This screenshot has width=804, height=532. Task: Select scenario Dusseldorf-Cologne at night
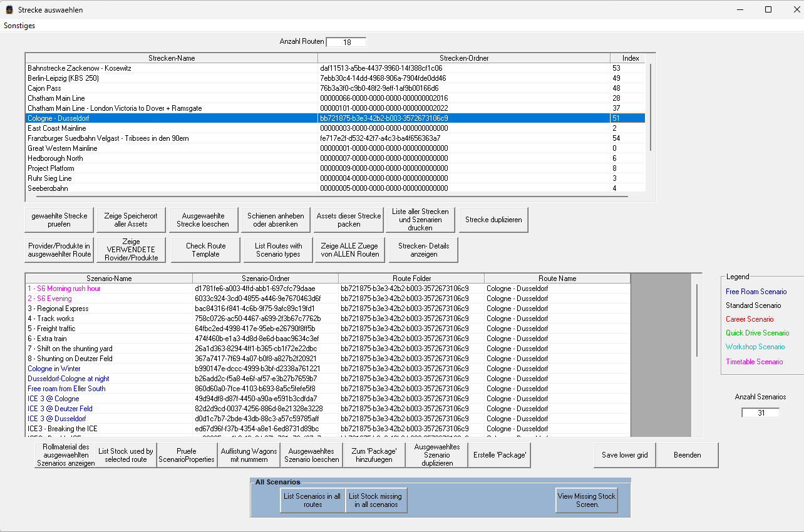pos(328,379)
